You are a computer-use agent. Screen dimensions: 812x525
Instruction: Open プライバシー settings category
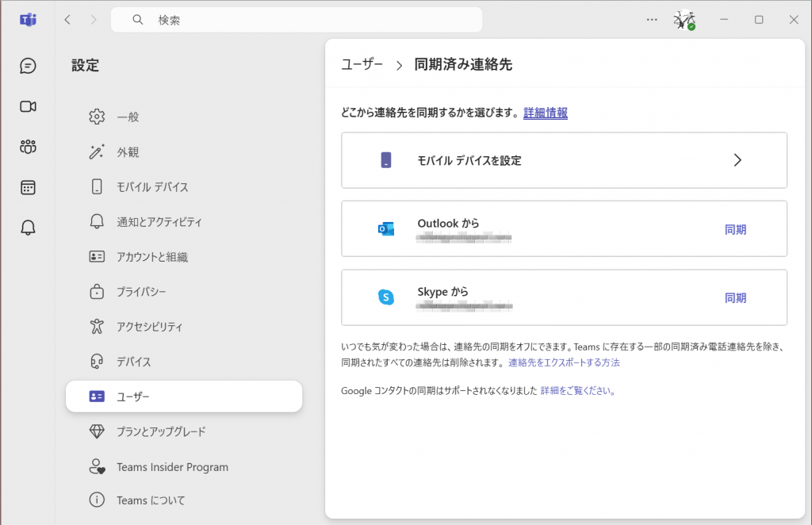(141, 292)
